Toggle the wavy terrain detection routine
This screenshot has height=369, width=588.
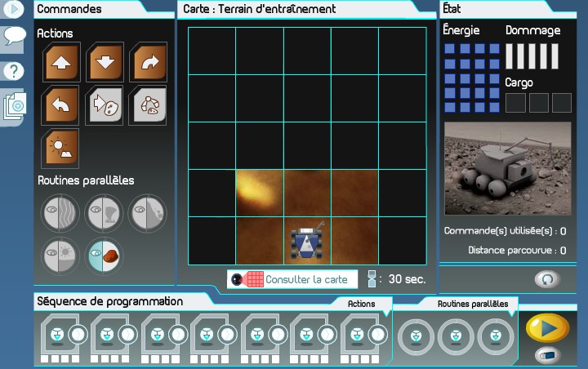coord(62,213)
